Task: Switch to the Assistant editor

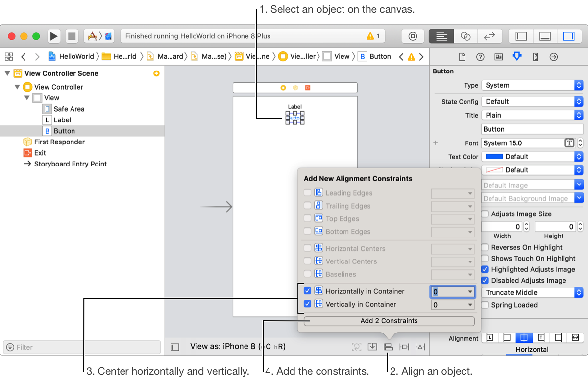Action: (x=465, y=36)
